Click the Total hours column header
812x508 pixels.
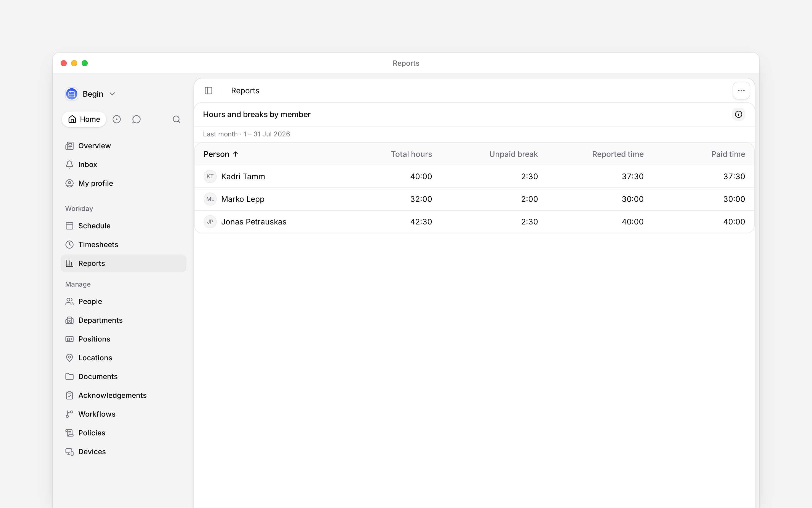(411, 154)
